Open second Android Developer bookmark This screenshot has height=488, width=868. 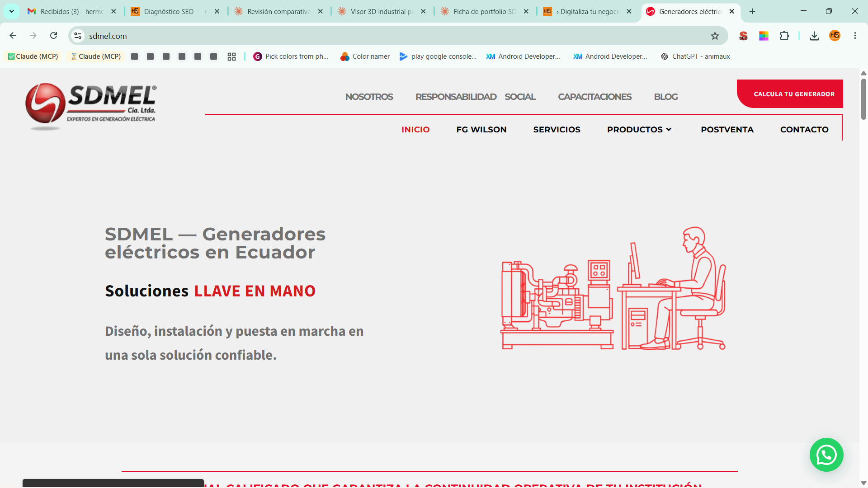pos(610,56)
